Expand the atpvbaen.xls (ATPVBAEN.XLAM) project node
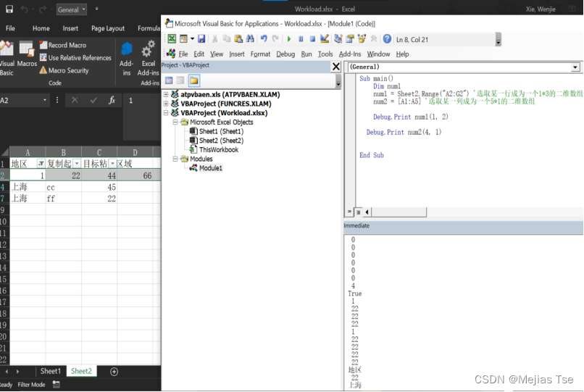The width and height of the screenshot is (584, 392). (166, 94)
